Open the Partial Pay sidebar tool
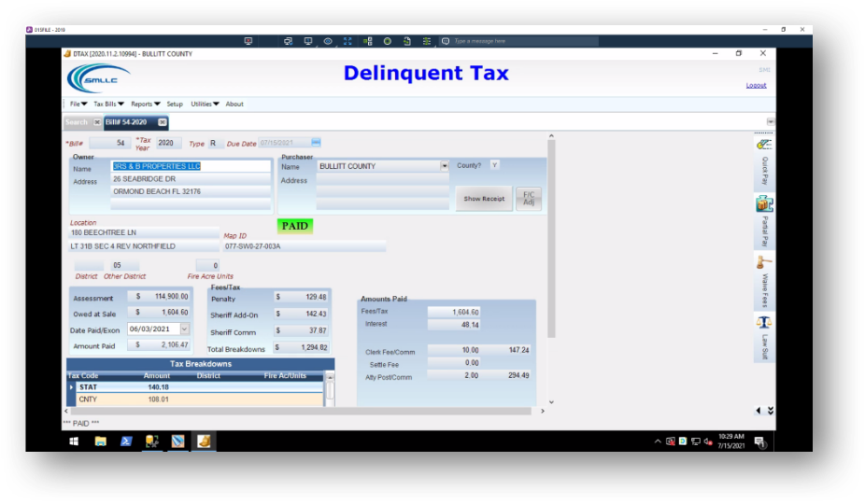865x504 pixels. point(764,222)
